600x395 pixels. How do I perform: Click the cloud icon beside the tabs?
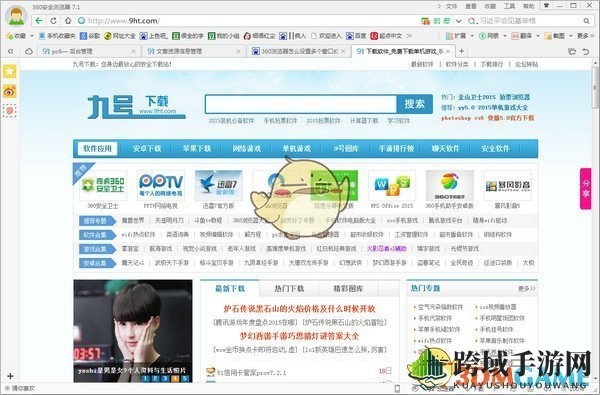pyautogui.click(x=29, y=51)
